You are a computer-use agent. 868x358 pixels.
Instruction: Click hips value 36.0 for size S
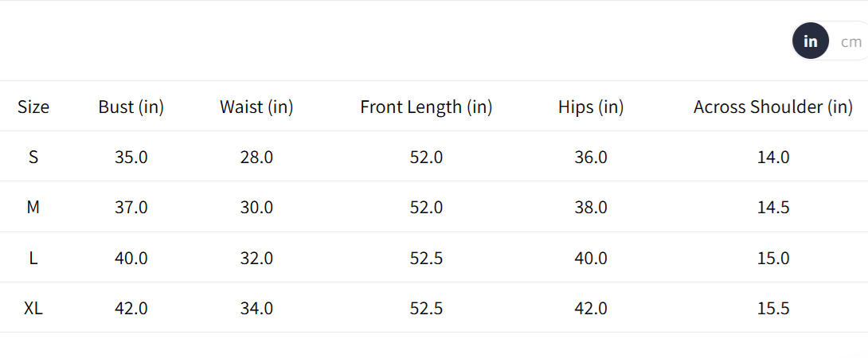coord(591,158)
